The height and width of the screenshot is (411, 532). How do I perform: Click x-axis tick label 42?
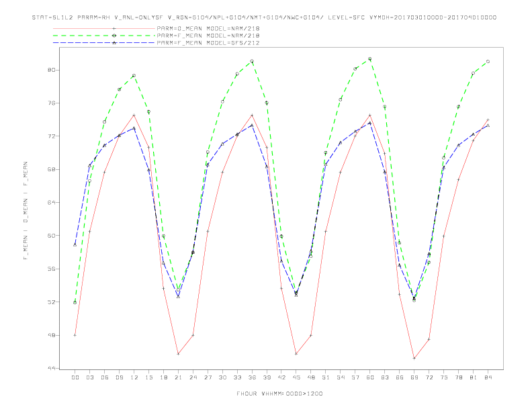281,377
